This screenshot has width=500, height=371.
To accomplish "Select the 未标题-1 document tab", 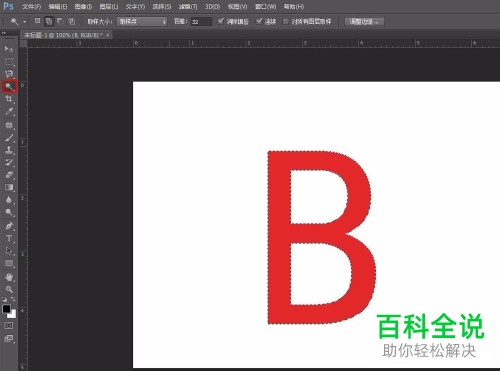I will coord(63,35).
